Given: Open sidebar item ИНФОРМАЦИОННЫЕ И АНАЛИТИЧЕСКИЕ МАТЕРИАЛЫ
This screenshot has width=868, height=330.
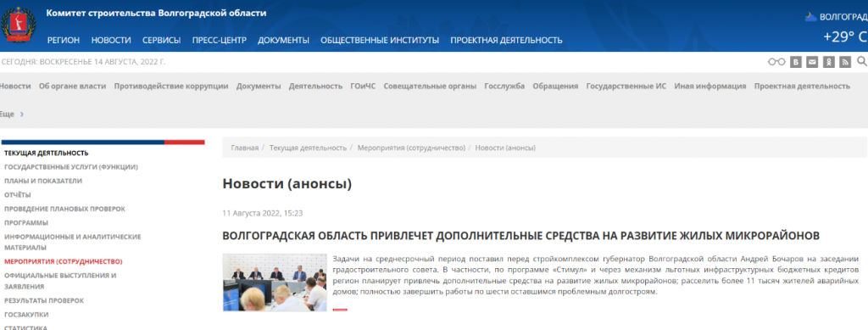Looking at the screenshot, I should pyautogui.click(x=73, y=242).
